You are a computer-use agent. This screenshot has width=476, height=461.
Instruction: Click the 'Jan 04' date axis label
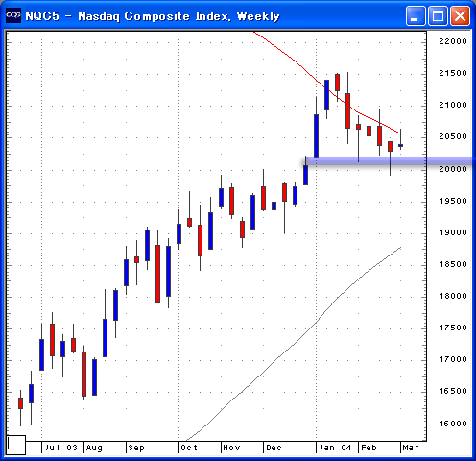(x=335, y=448)
